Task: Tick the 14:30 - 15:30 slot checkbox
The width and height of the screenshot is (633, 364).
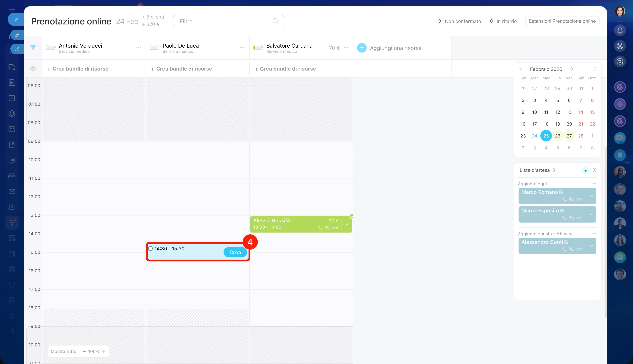Action: point(151,248)
